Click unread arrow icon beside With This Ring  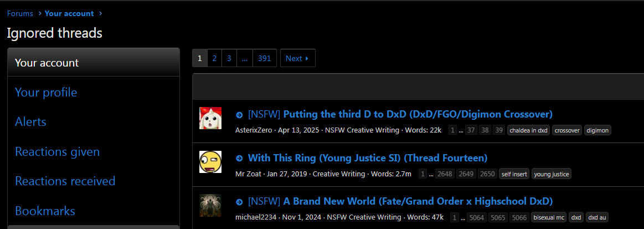(239, 158)
